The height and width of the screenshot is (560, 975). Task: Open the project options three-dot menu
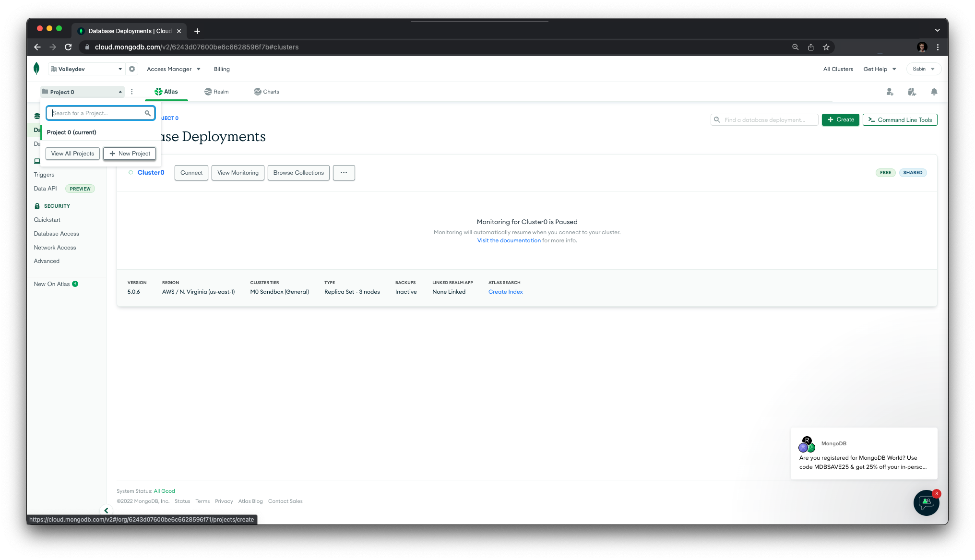(x=132, y=92)
